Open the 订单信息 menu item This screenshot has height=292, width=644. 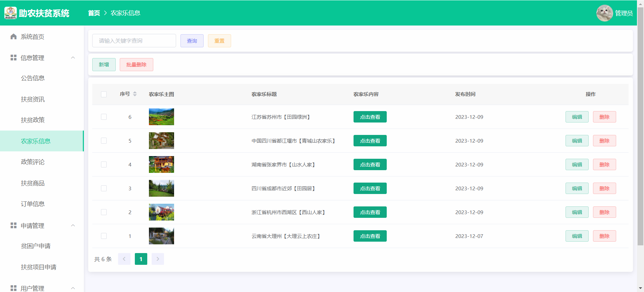pos(42,204)
